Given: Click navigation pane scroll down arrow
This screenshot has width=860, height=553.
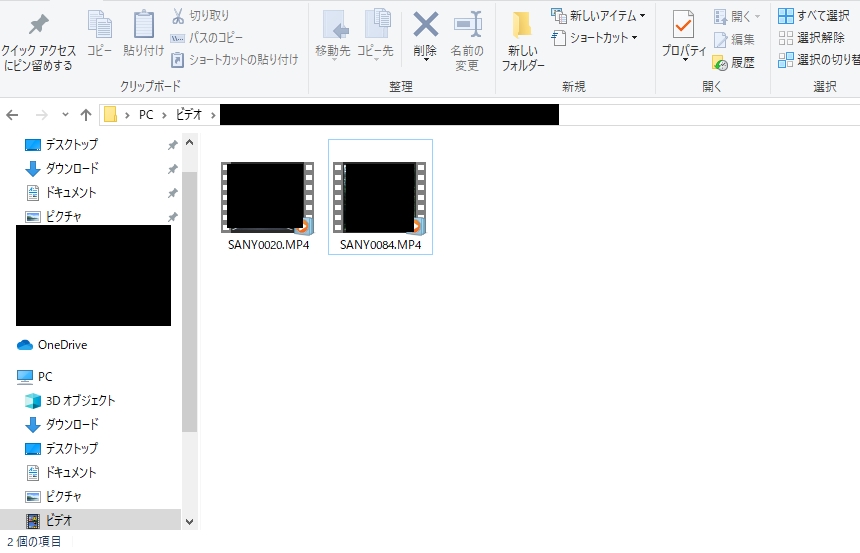Looking at the screenshot, I should pyautogui.click(x=190, y=522).
